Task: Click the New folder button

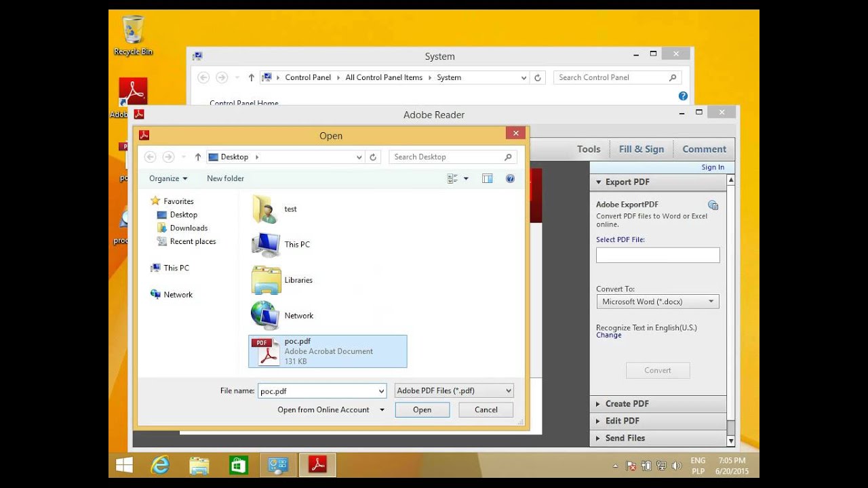Action: 225,178
